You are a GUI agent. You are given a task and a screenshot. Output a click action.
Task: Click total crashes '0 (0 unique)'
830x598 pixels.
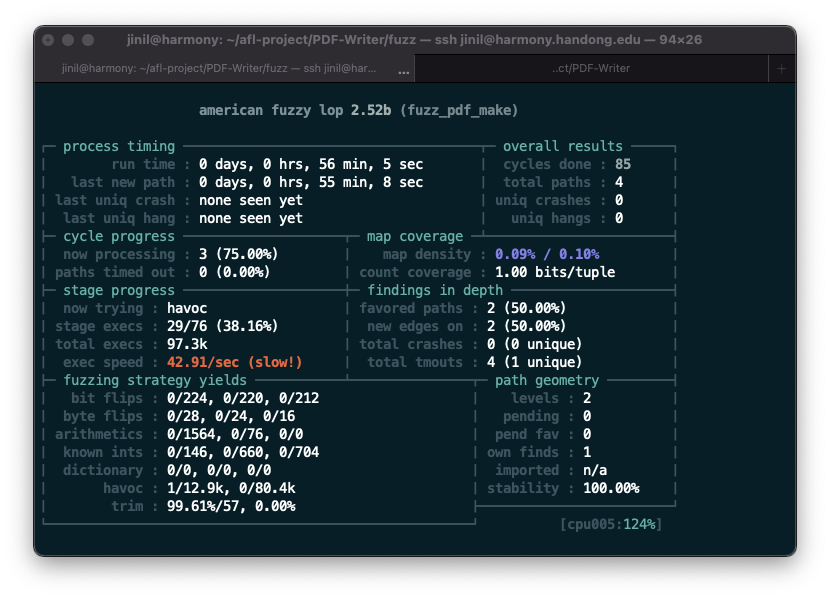[535, 344]
